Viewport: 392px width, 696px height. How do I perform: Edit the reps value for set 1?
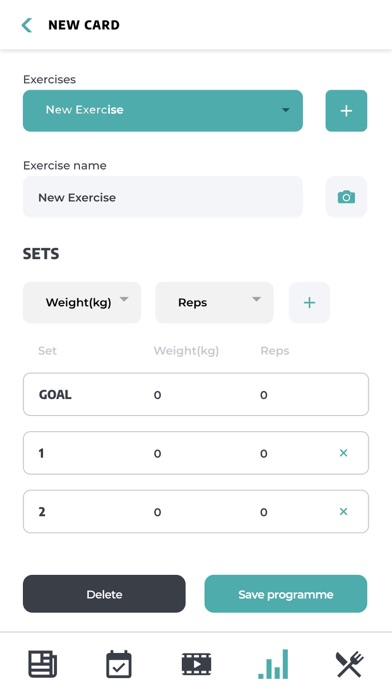click(x=264, y=453)
